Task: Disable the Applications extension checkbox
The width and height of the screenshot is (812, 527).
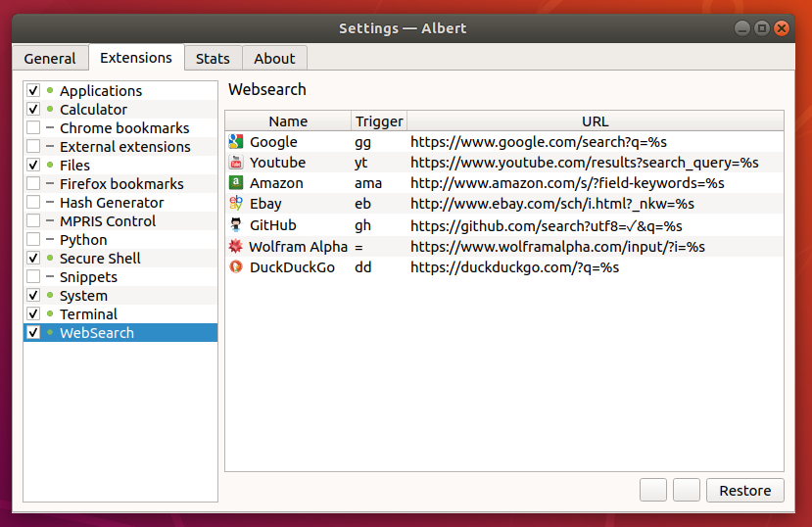Action: click(x=33, y=90)
